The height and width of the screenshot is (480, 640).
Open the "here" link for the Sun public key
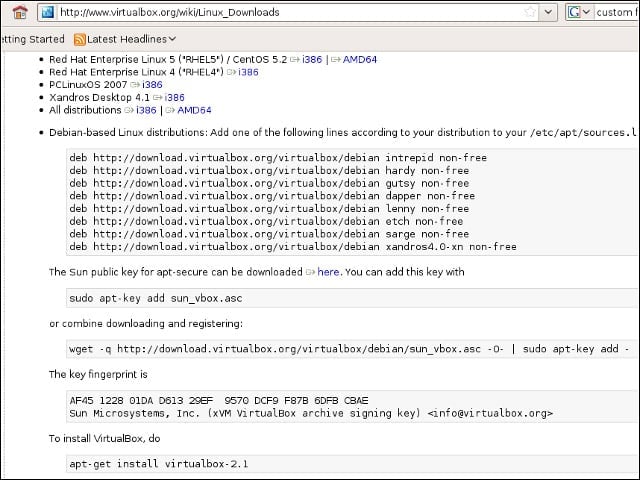328,272
